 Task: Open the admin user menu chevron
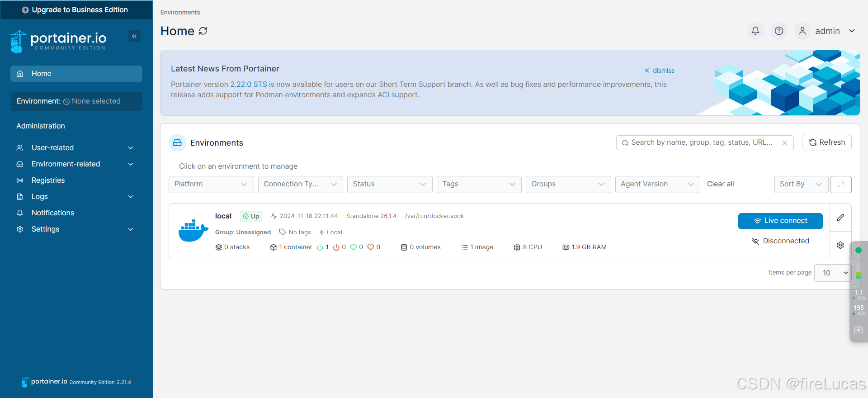tap(852, 31)
